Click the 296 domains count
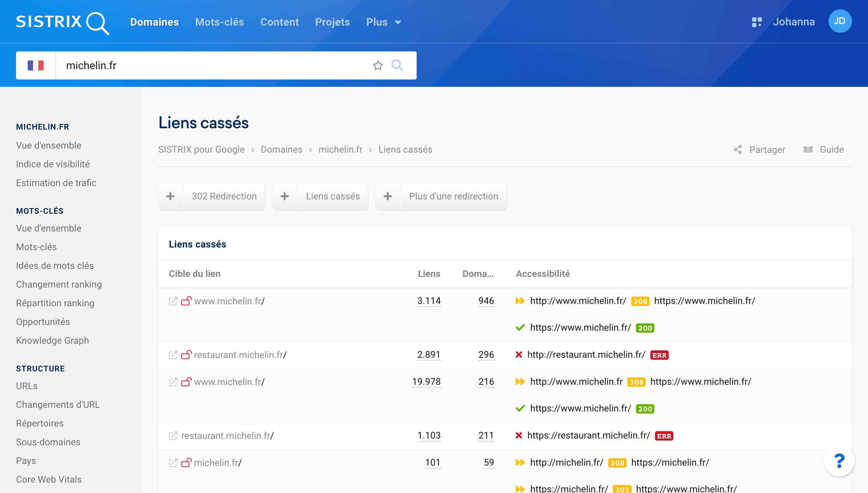868x493 pixels. [486, 355]
